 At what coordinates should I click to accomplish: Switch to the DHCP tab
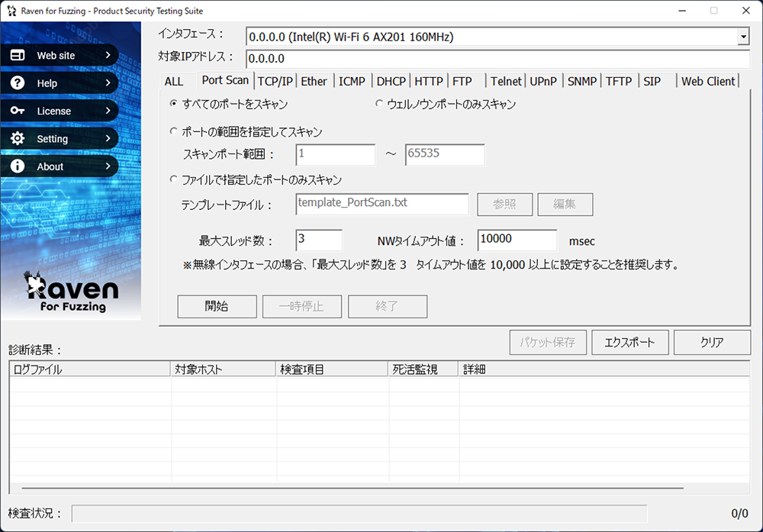coord(391,81)
